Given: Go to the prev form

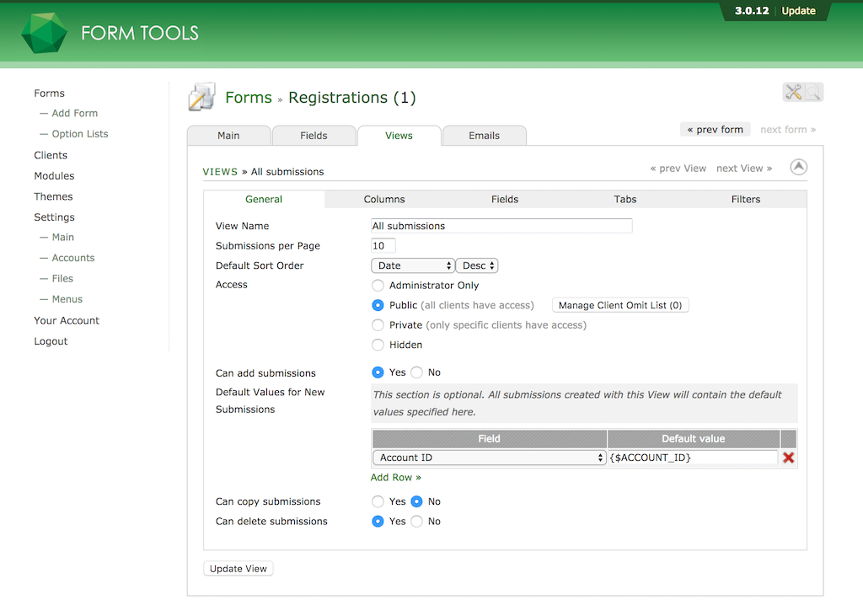Looking at the screenshot, I should (715, 130).
